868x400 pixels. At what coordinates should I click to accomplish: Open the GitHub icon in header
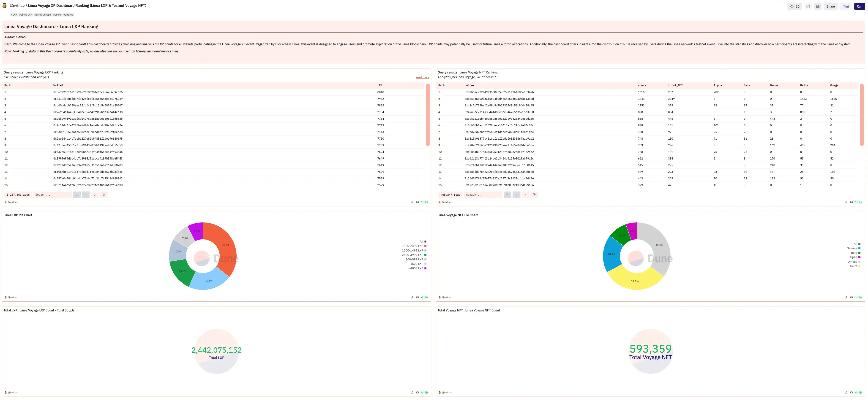click(808, 6)
